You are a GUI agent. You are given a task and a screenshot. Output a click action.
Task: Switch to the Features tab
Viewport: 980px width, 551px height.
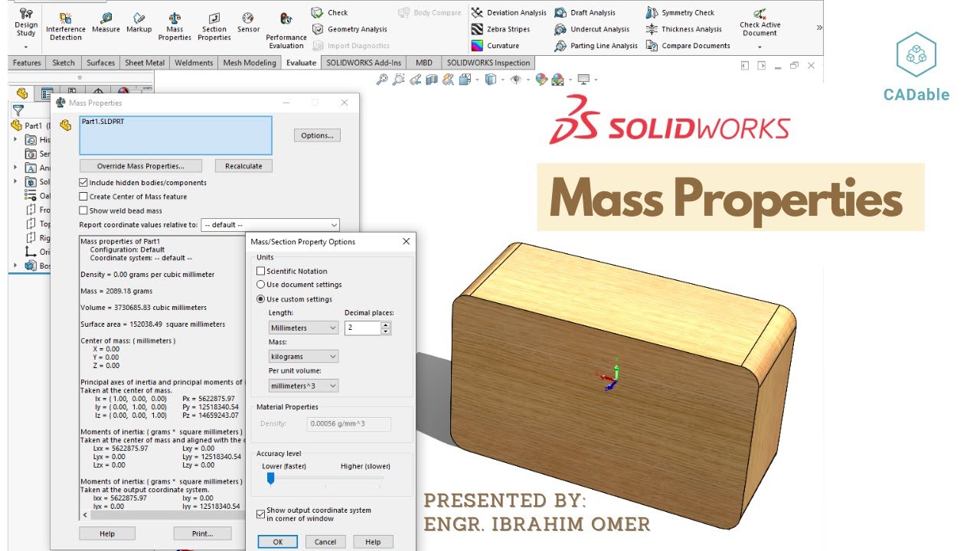pos(26,63)
